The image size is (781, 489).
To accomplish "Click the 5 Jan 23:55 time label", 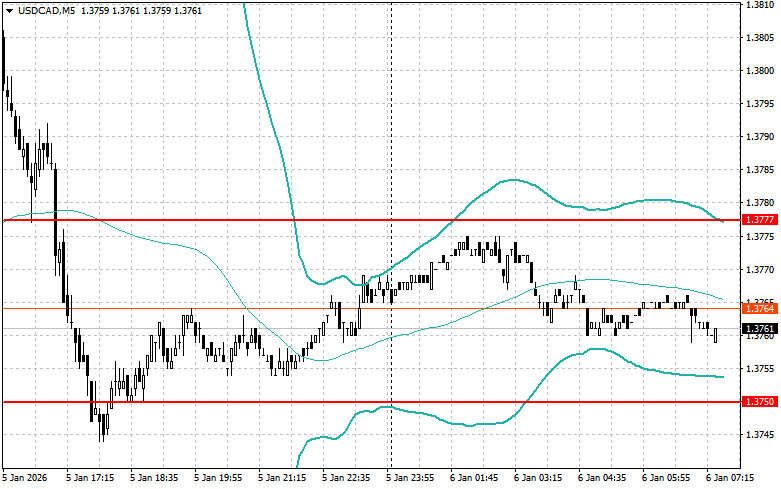I will pos(410,478).
